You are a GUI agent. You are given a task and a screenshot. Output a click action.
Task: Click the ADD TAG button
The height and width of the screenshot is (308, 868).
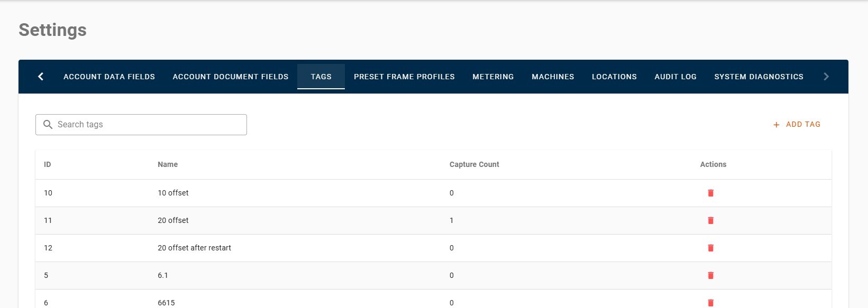click(x=797, y=124)
